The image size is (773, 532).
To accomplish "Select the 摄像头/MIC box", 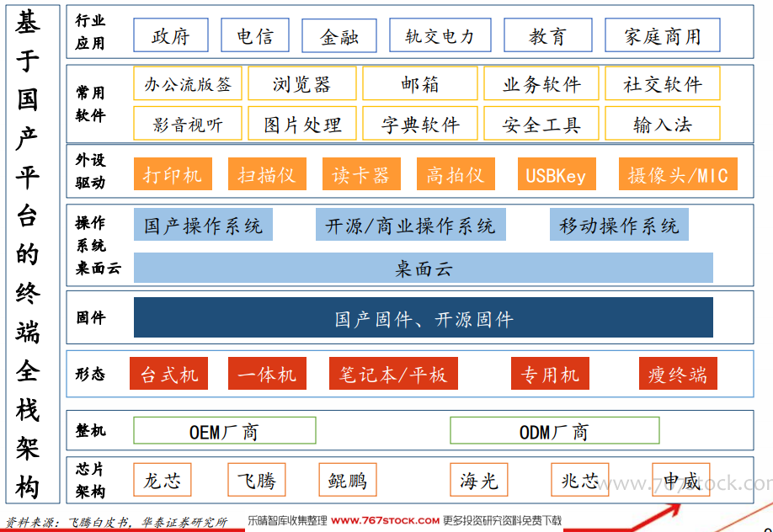I will pyautogui.click(x=678, y=174).
